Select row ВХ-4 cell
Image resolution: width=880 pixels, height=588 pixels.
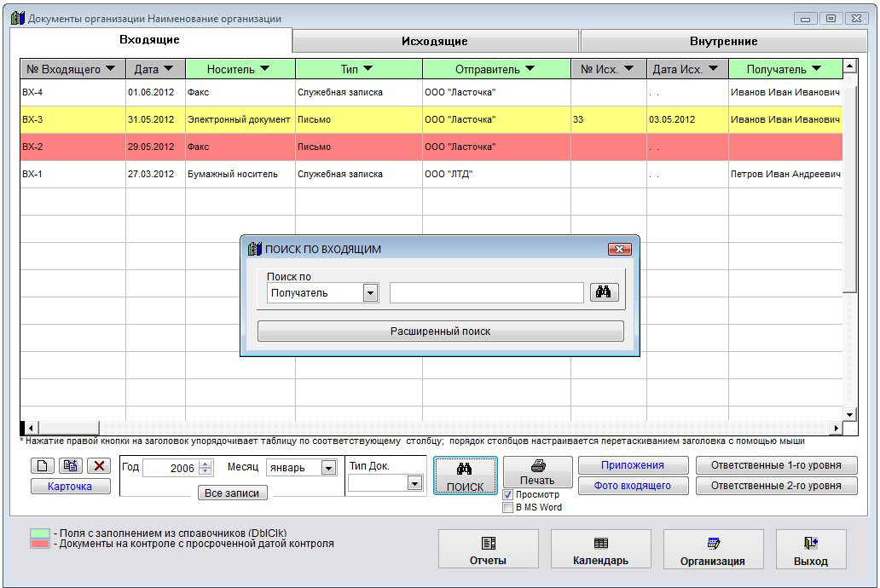click(73, 93)
